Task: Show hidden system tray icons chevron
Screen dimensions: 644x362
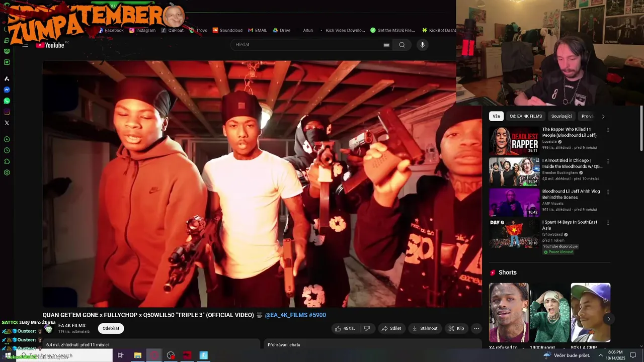Action: tap(600, 355)
